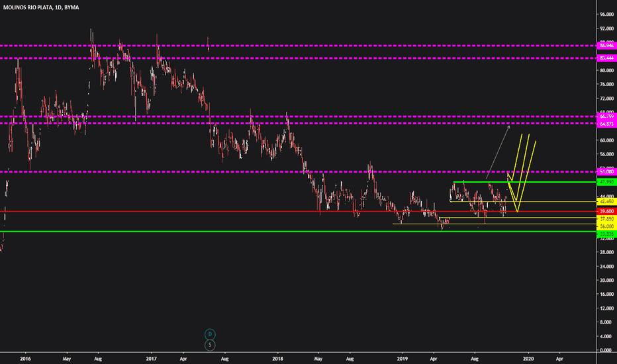This screenshot has height=364, width=617.
Task: Select the yellow 42.450 price label
Action: pos(606,201)
